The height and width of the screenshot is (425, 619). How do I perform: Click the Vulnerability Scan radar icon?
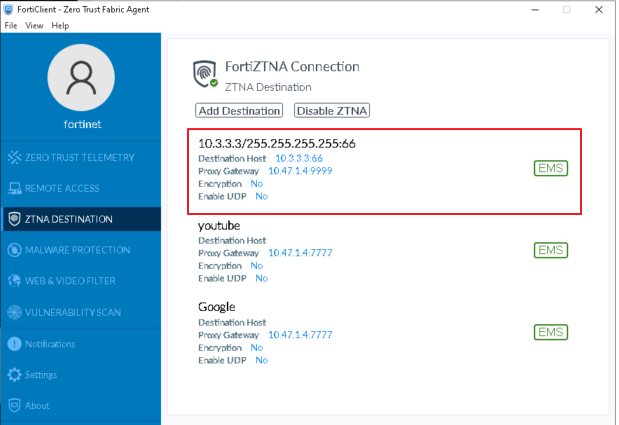click(x=14, y=312)
